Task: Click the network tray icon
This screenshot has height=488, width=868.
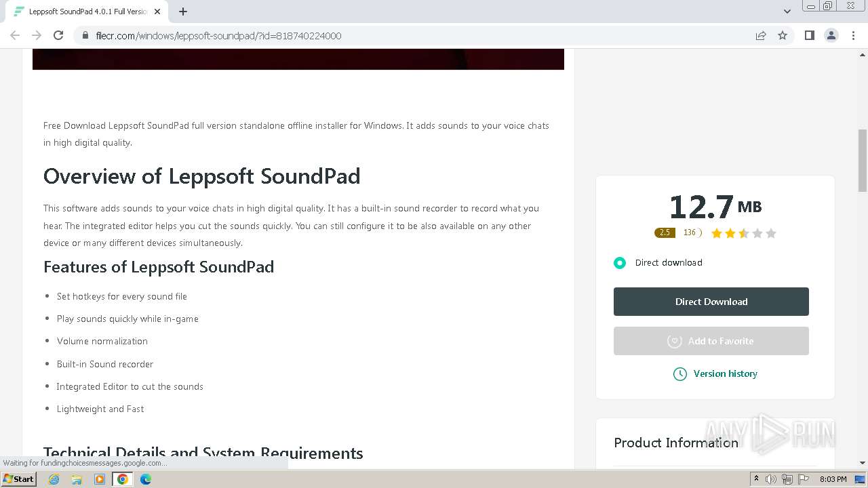Action: click(x=787, y=479)
